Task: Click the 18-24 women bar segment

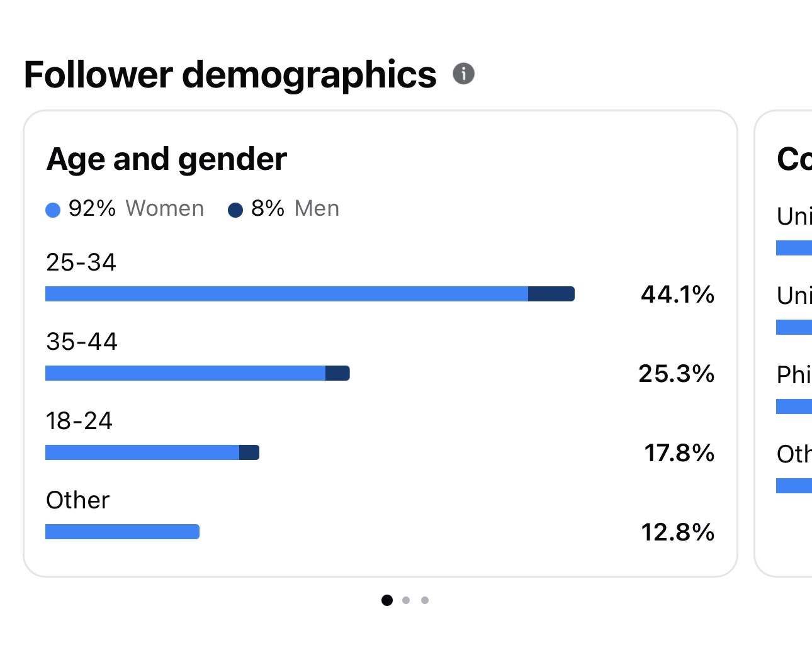Action: (142, 452)
